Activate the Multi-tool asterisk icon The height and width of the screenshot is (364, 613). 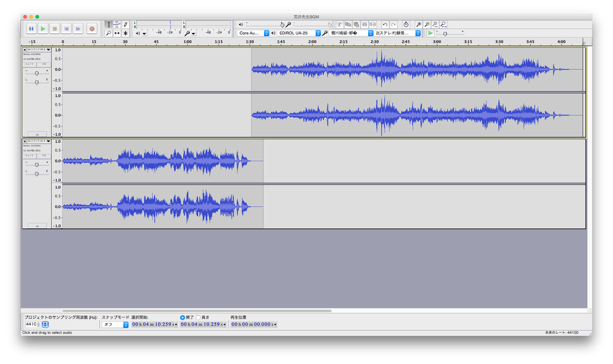pyautogui.click(x=125, y=34)
